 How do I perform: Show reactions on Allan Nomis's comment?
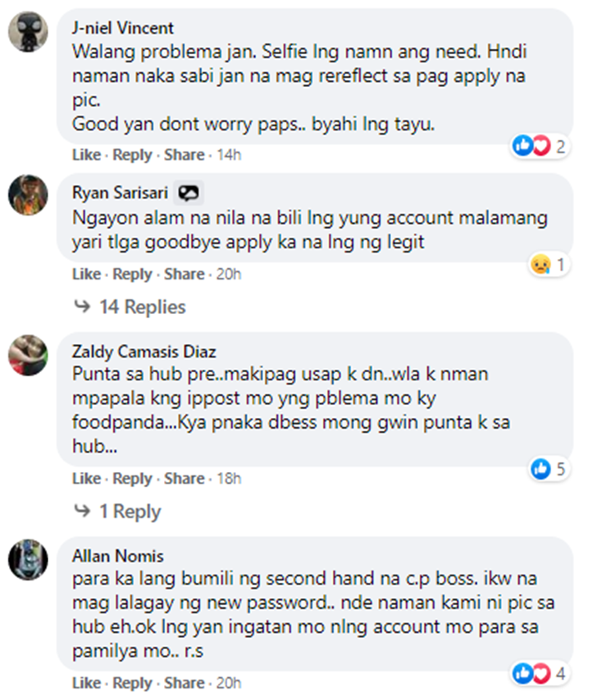click(540, 673)
